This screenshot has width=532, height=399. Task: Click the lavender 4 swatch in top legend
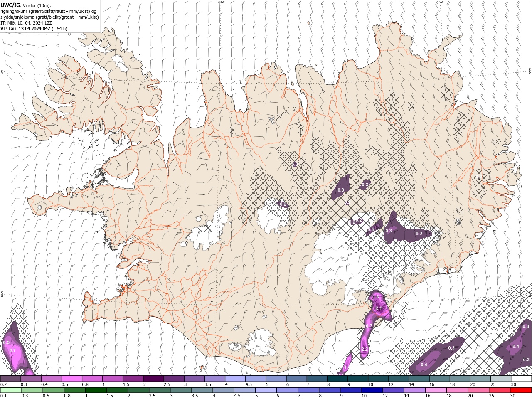click(x=235, y=379)
